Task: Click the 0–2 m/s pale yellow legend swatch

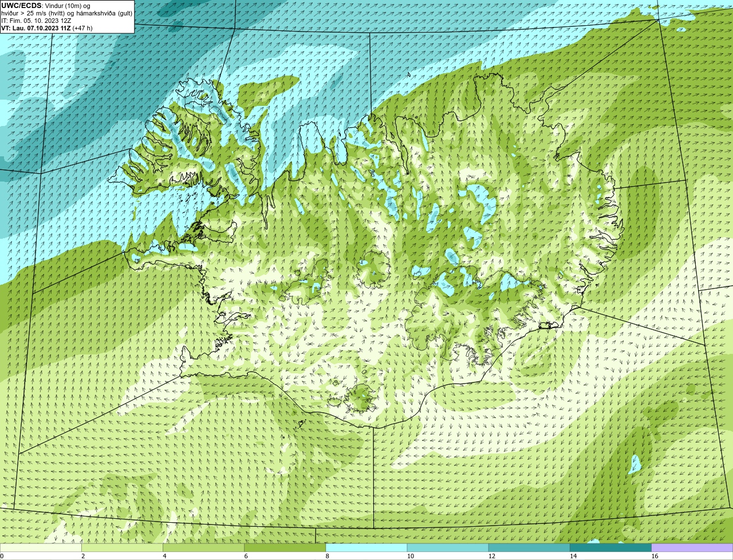Action: coord(41,548)
